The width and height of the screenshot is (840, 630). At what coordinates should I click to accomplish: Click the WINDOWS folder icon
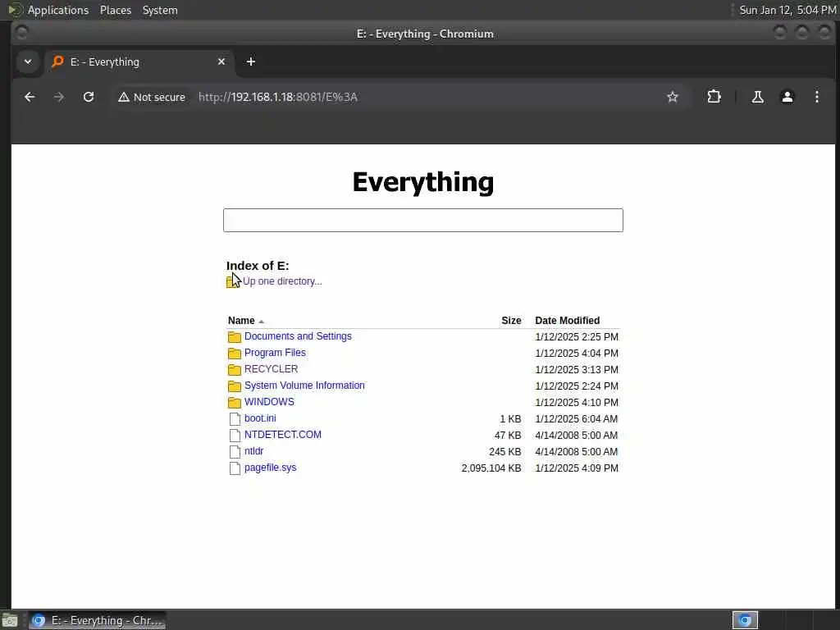coord(234,403)
